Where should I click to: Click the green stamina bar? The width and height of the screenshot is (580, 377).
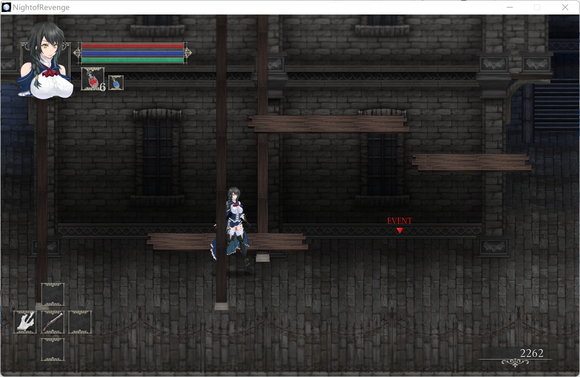(132, 60)
